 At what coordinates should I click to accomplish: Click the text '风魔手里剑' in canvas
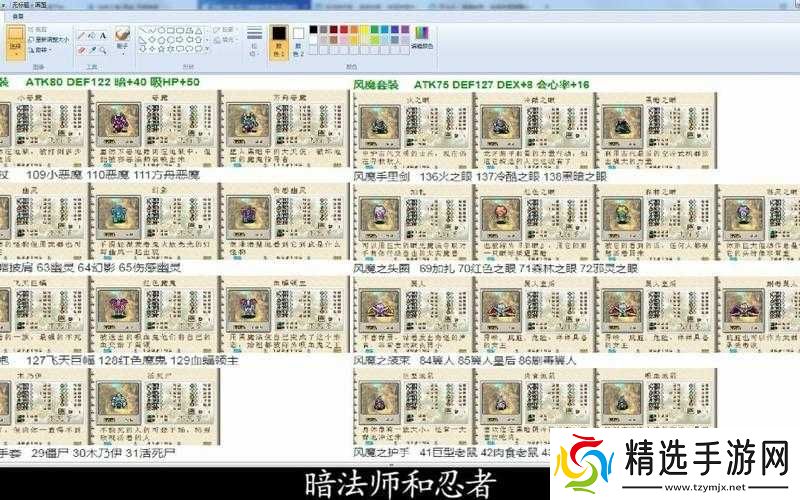381,177
